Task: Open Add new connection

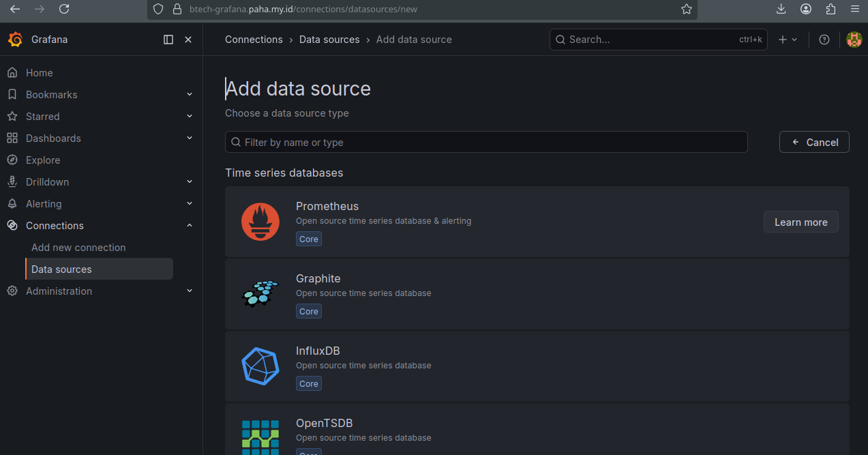Action: click(x=78, y=248)
